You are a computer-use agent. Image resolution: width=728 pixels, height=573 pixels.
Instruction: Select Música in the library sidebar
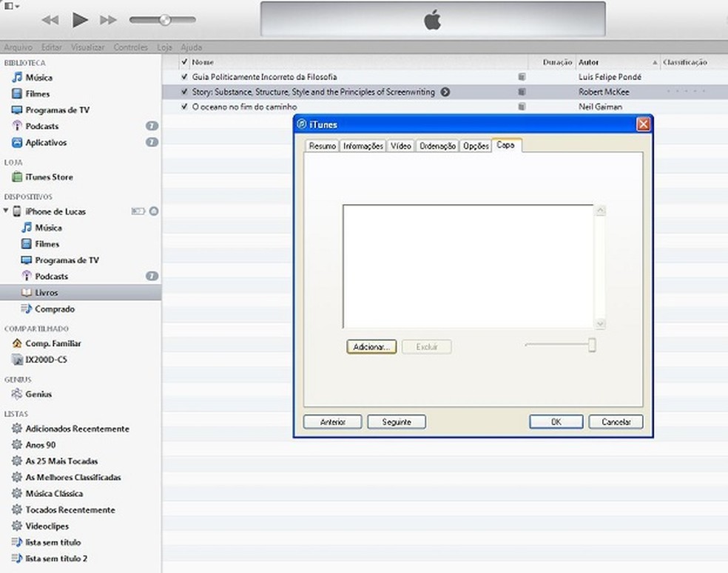(x=43, y=78)
